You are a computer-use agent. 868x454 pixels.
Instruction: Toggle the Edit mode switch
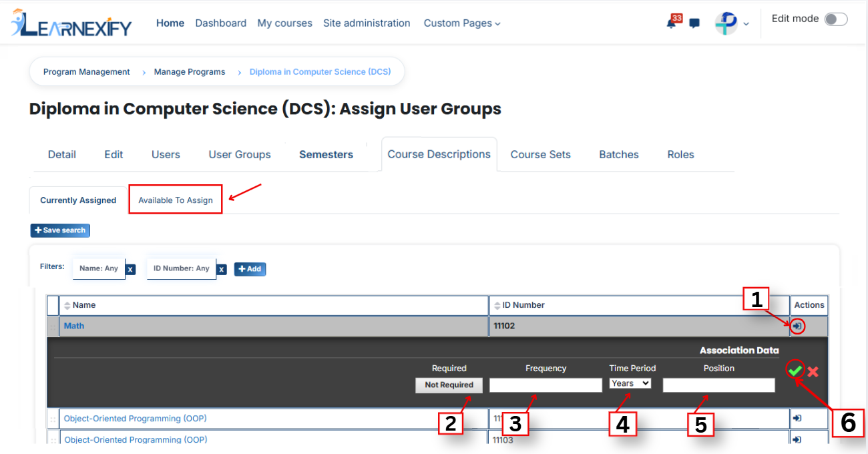pos(836,19)
